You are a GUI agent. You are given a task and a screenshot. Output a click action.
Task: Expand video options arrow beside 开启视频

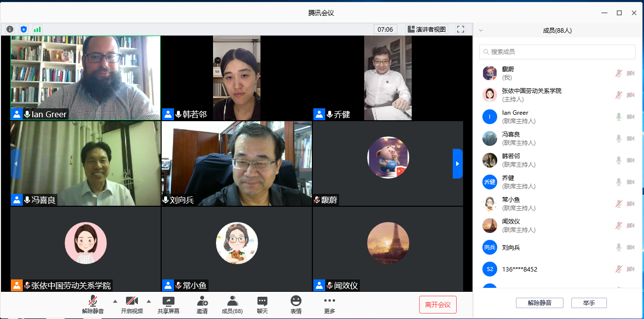149,301
